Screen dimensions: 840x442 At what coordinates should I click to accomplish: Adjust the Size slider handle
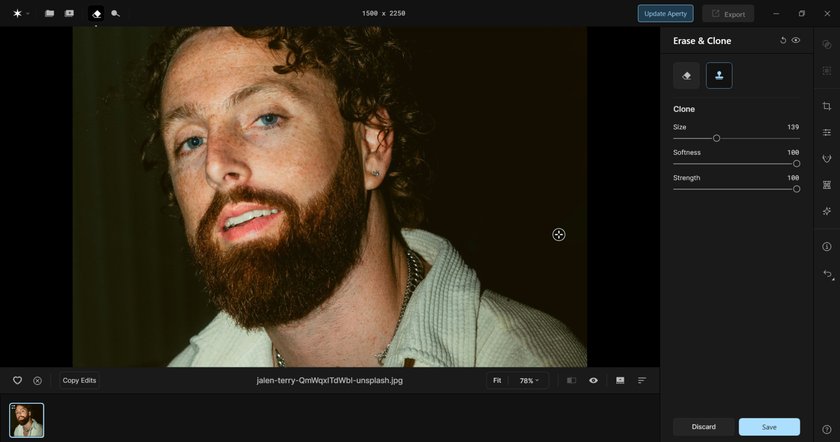716,138
